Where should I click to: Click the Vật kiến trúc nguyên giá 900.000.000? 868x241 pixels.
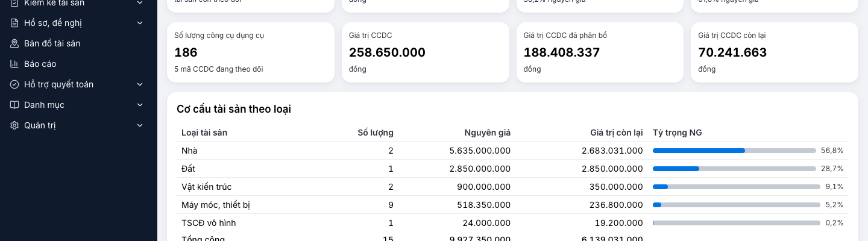pyautogui.click(x=483, y=187)
